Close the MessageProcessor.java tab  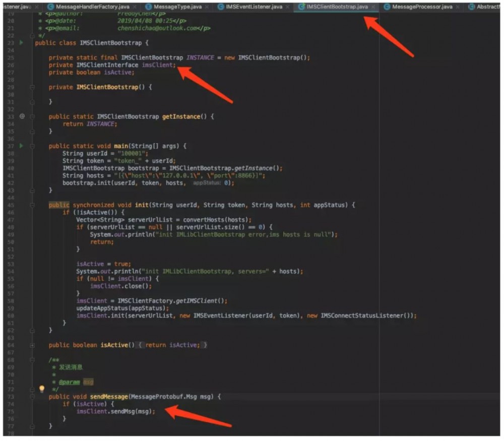pos(458,7)
